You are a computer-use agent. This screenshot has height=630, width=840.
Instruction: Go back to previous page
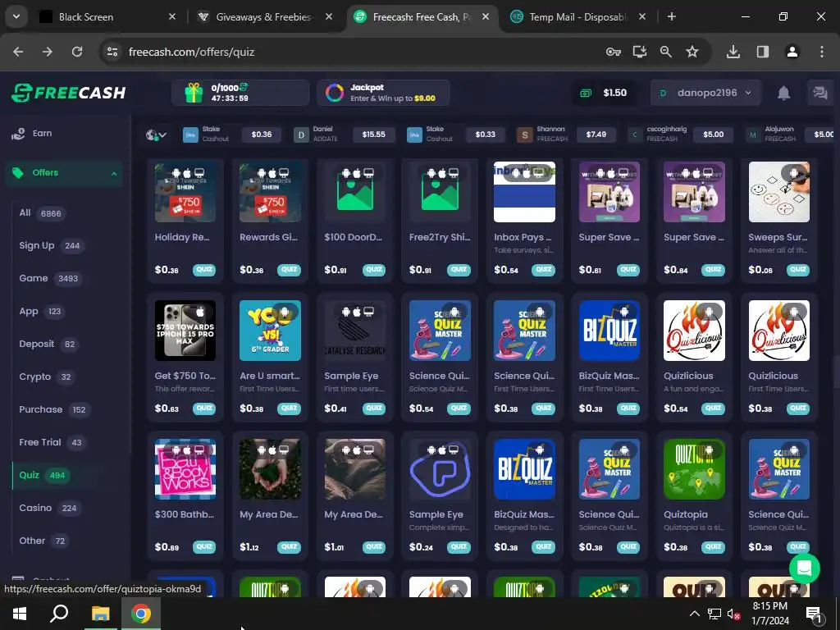coord(18,52)
